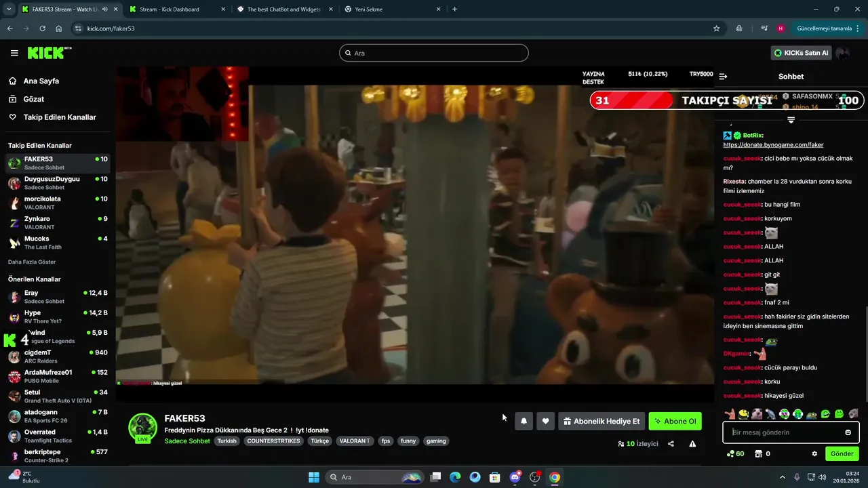868x488 pixels.
Task: Open the Chrome profile avatar H
Action: tap(781, 28)
